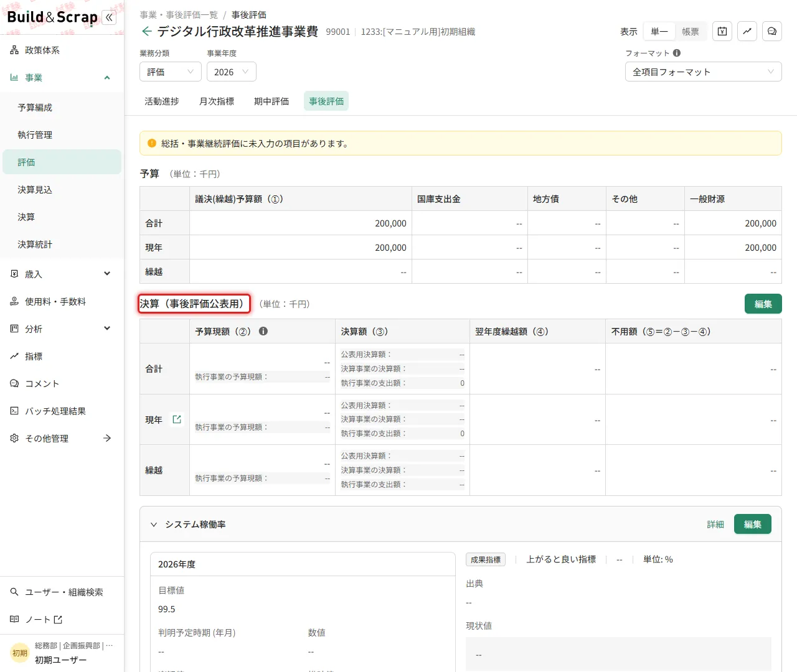Click 編集 button for 決算 section
Screen dimensions: 797x672
(x=763, y=304)
